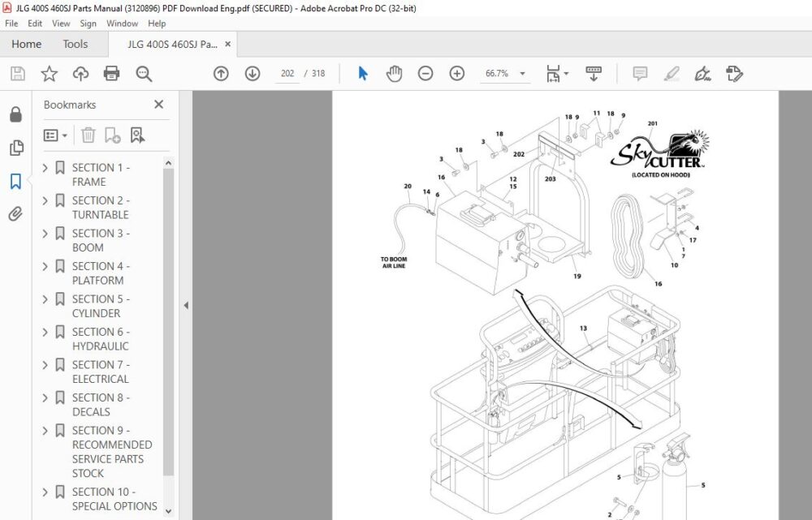The height and width of the screenshot is (520, 812).
Task: Click the page number field showing 202
Action: [287, 74]
